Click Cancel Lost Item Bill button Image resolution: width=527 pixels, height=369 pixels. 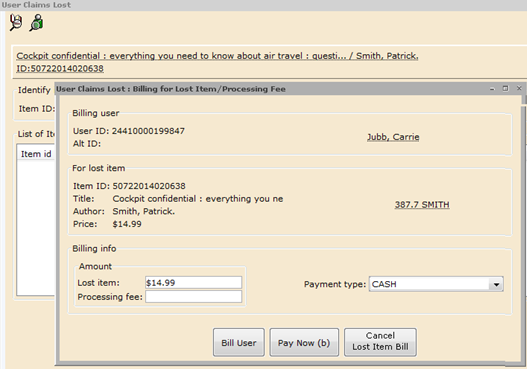tap(380, 342)
